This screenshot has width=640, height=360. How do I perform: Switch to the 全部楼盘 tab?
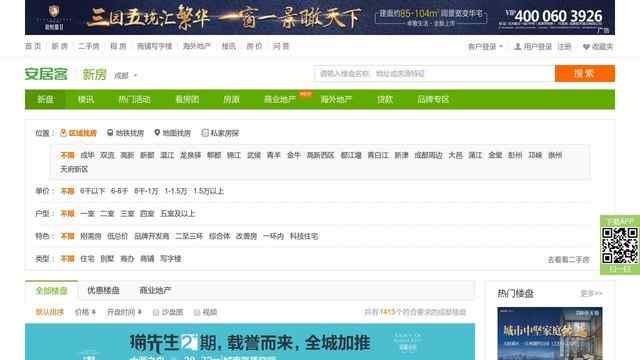(51, 291)
